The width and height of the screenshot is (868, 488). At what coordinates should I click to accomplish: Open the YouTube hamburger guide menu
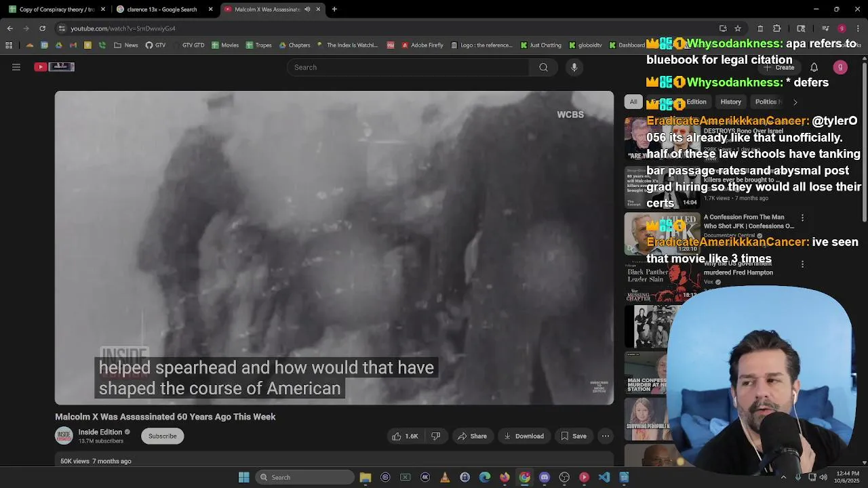click(16, 67)
